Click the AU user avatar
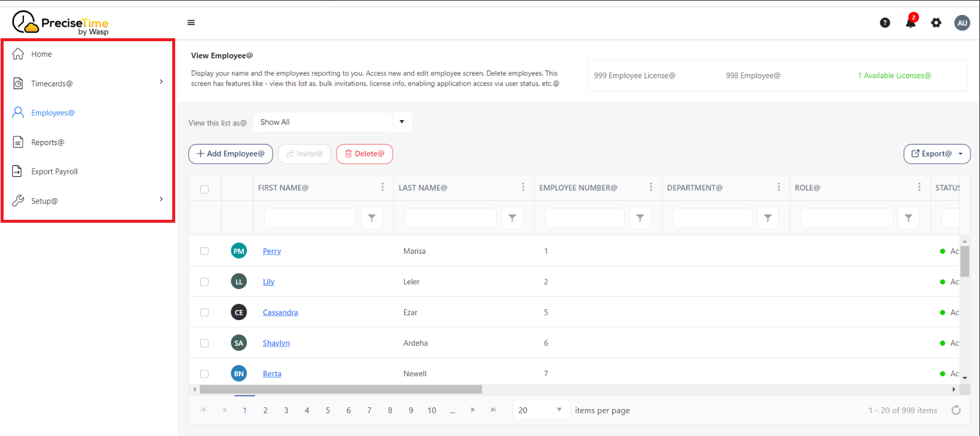980x436 pixels. [x=962, y=23]
